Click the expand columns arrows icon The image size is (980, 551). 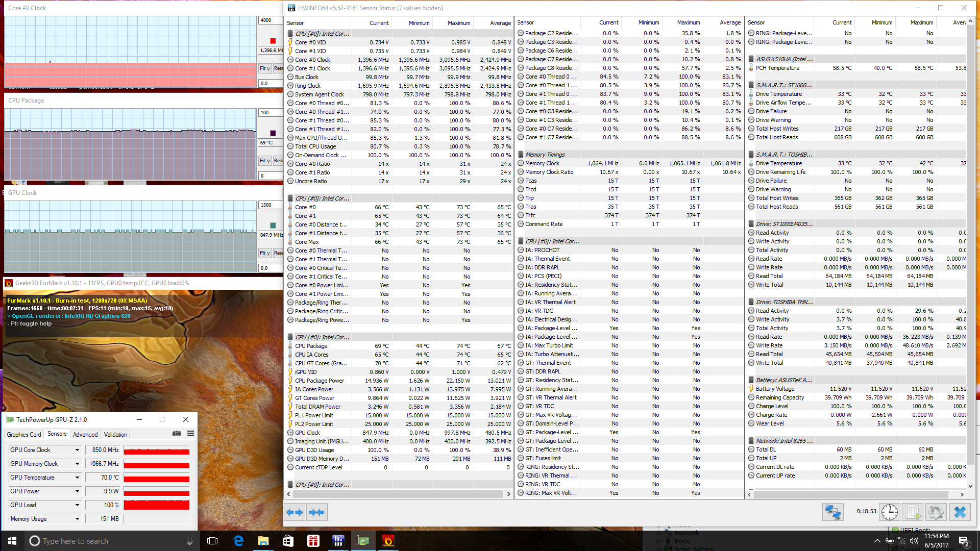pyautogui.click(x=295, y=512)
